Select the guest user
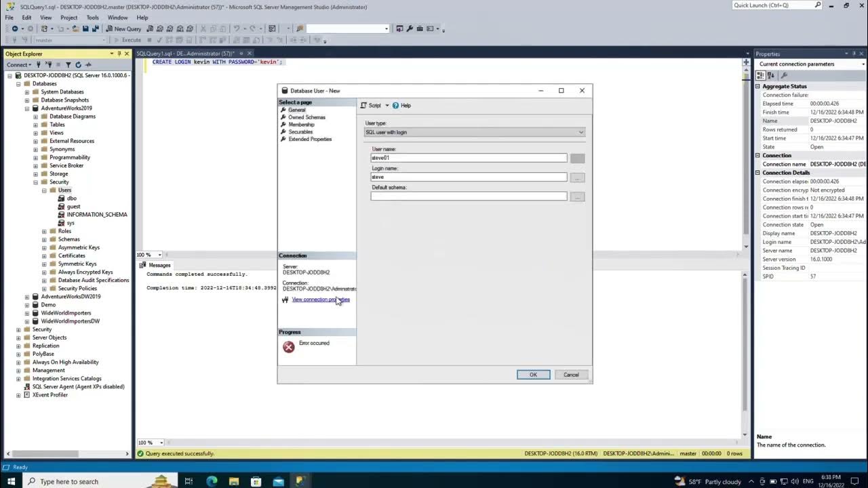 (x=73, y=207)
